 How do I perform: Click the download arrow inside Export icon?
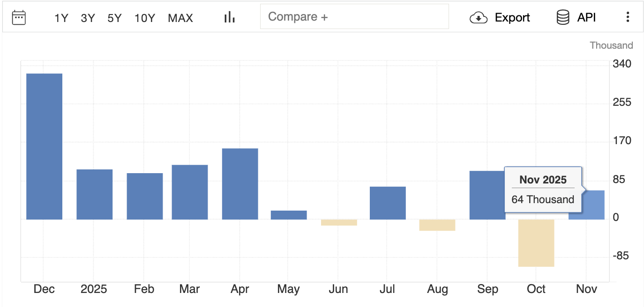[478, 17]
